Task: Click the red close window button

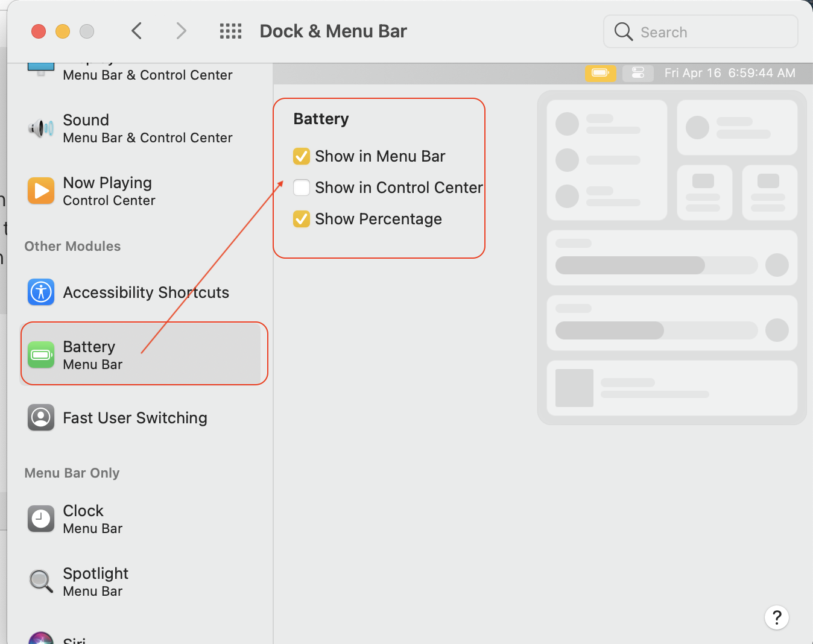Action: [39, 31]
